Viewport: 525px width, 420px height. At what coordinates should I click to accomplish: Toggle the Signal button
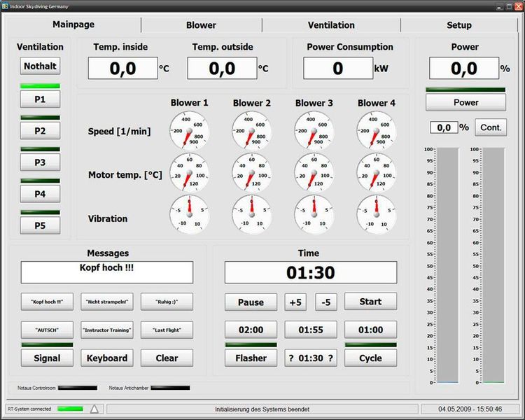(x=47, y=358)
